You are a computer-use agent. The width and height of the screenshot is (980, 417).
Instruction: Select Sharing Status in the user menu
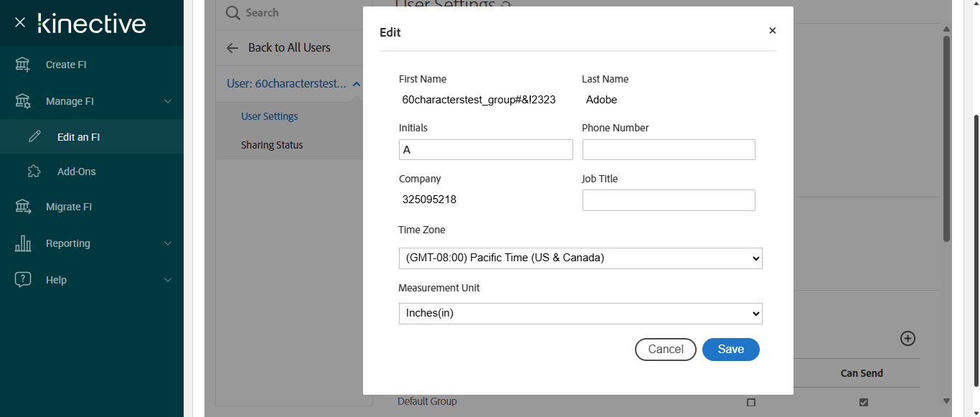[272, 145]
